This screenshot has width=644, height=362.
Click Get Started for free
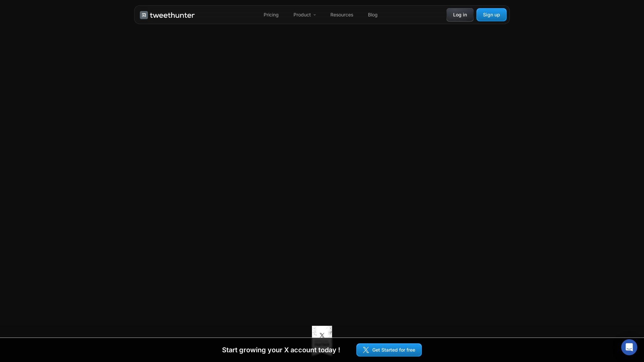pos(393,350)
